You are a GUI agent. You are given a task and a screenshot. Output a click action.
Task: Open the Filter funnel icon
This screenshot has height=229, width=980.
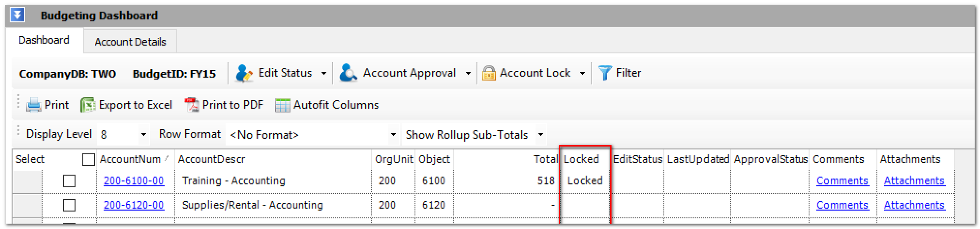[x=605, y=73]
